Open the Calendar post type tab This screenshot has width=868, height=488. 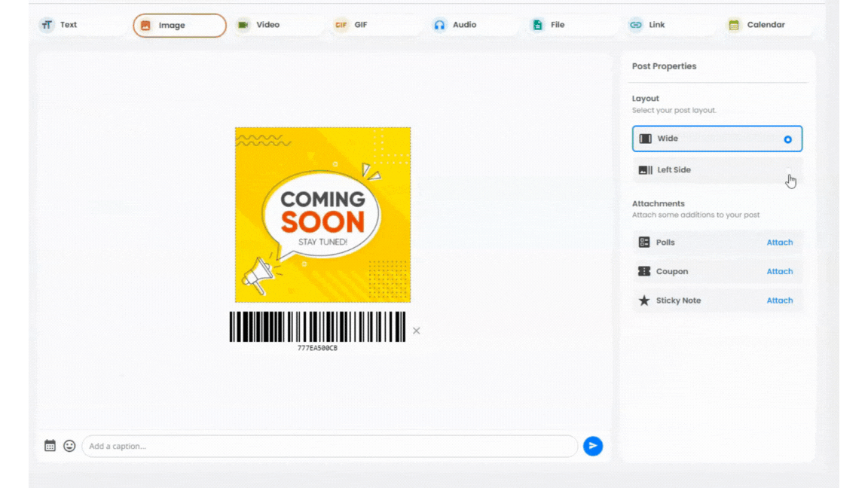pyautogui.click(x=756, y=25)
